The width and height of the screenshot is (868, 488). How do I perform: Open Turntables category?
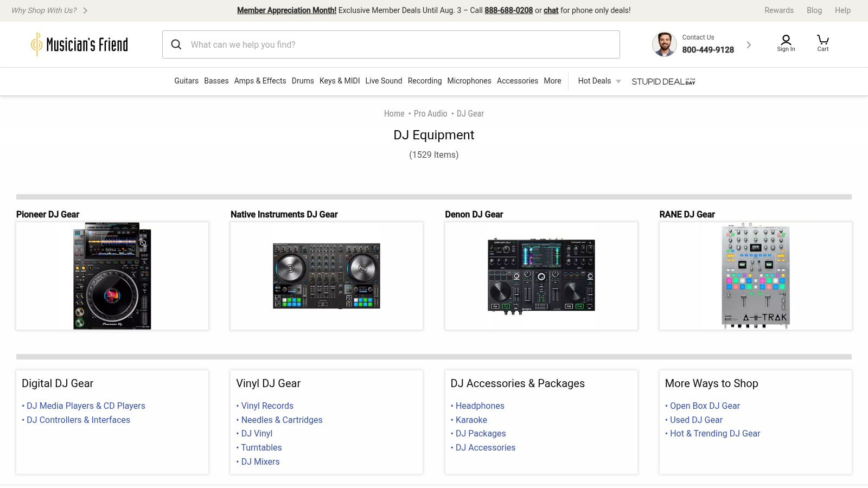pyautogui.click(x=261, y=447)
